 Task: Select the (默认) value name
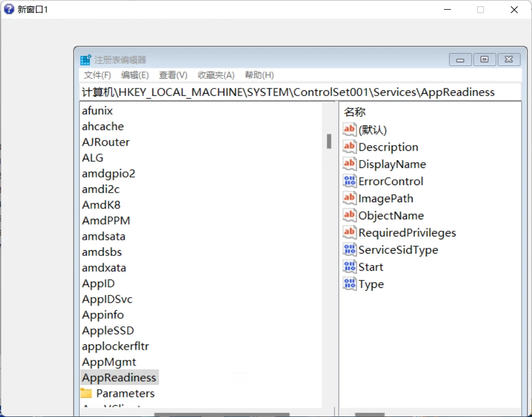(373, 130)
